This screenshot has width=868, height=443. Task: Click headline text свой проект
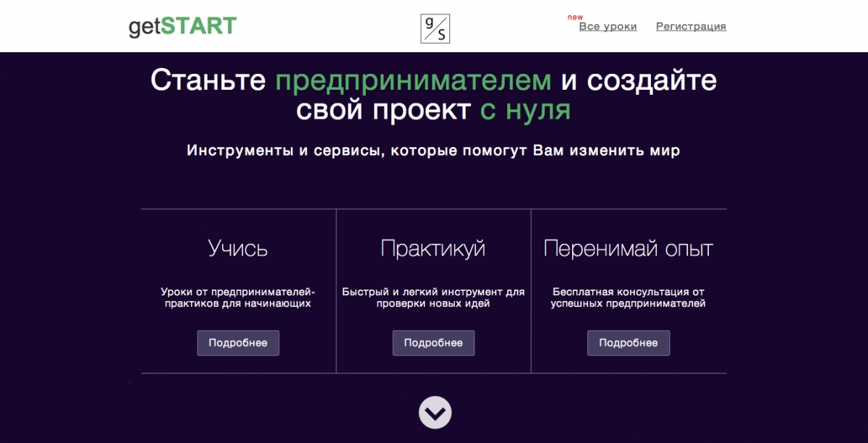384,110
